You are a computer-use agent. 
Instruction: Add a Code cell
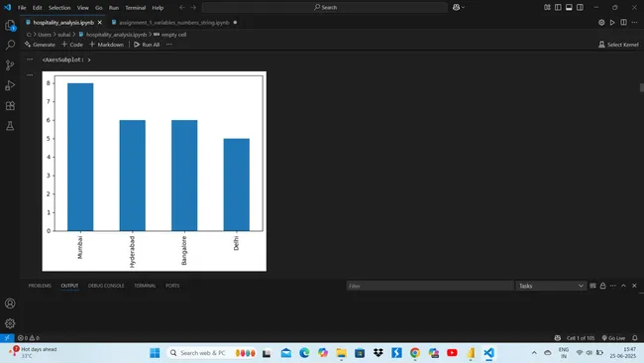point(72,45)
